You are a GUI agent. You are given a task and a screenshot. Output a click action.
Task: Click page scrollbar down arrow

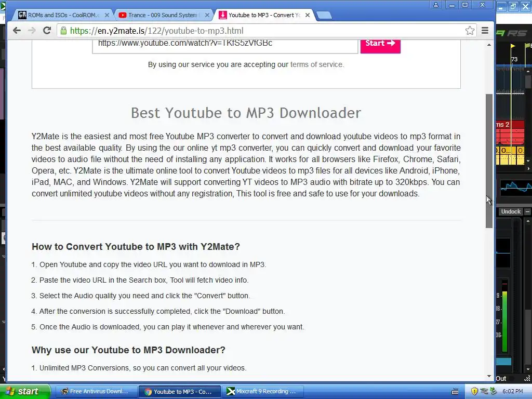(x=489, y=376)
